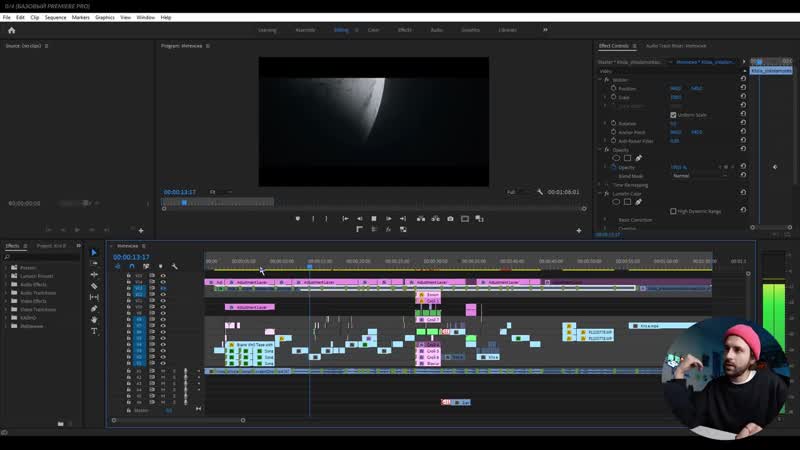800x450 pixels.
Task: Toggle animation stopwatch for Rotation
Action: (614, 123)
